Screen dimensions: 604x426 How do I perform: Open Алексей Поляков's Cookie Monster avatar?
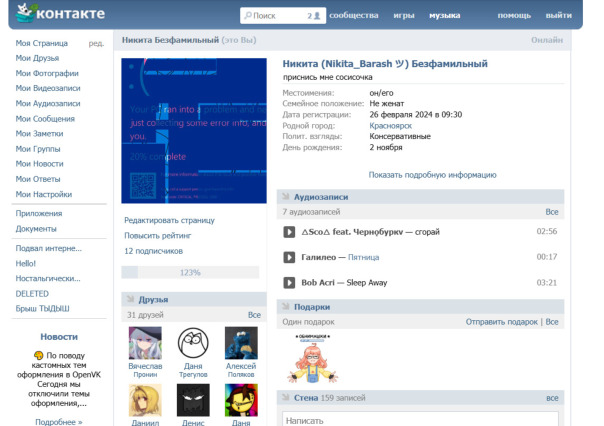click(x=241, y=343)
